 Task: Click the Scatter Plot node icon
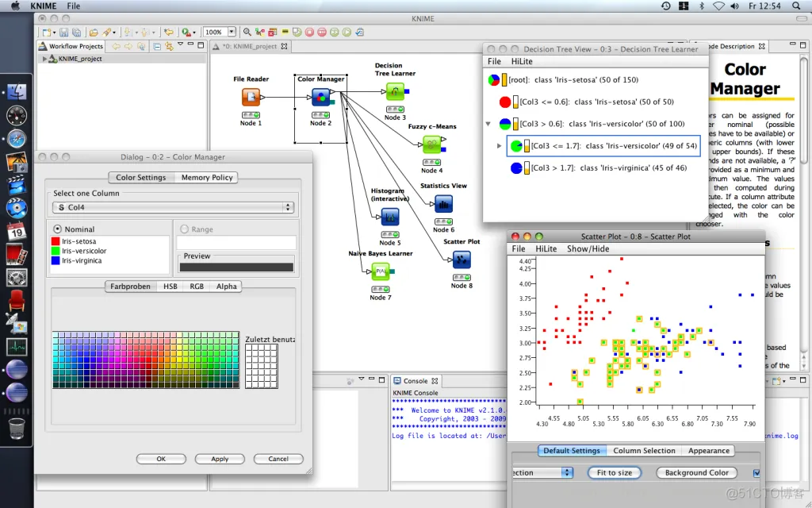click(x=462, y=260)
